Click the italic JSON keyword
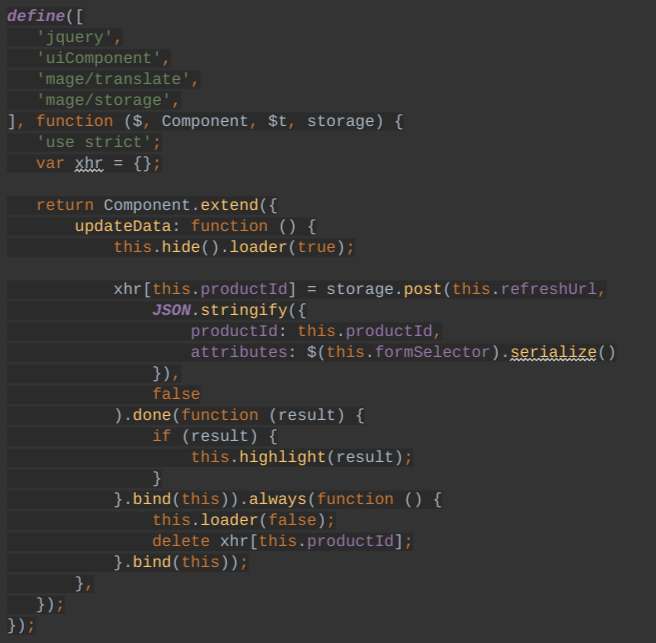Image resolution: width=656 pixels, height=643 pixels. (171, 310)
